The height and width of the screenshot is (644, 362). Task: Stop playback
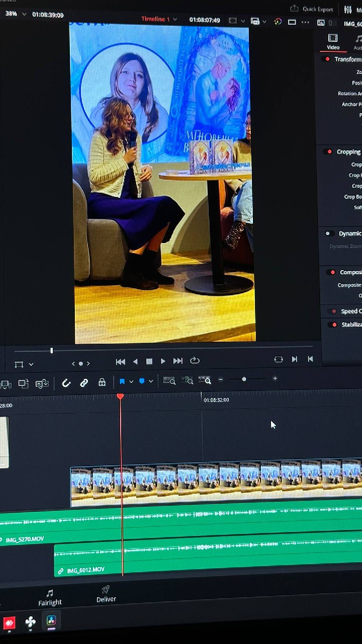pos(149,362)
